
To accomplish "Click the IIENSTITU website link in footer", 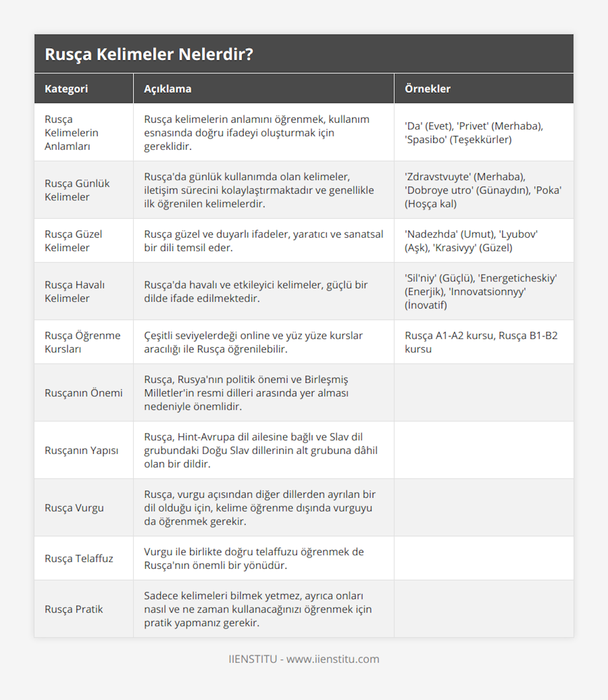I will pos(303,659).
